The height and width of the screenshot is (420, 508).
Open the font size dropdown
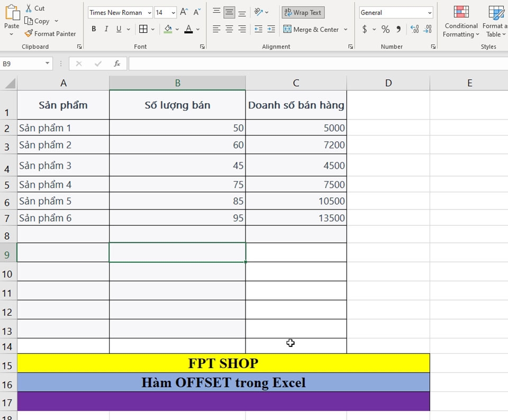click(x=174, y=13)
